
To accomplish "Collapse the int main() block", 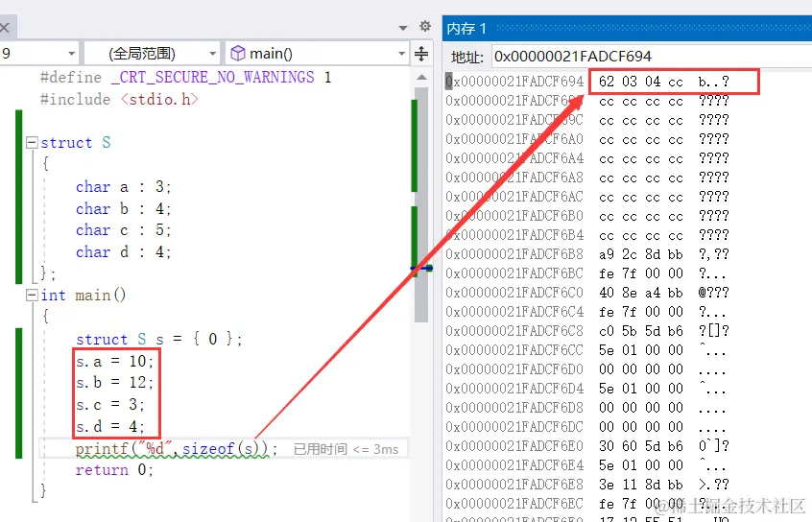I will (32, 296).
